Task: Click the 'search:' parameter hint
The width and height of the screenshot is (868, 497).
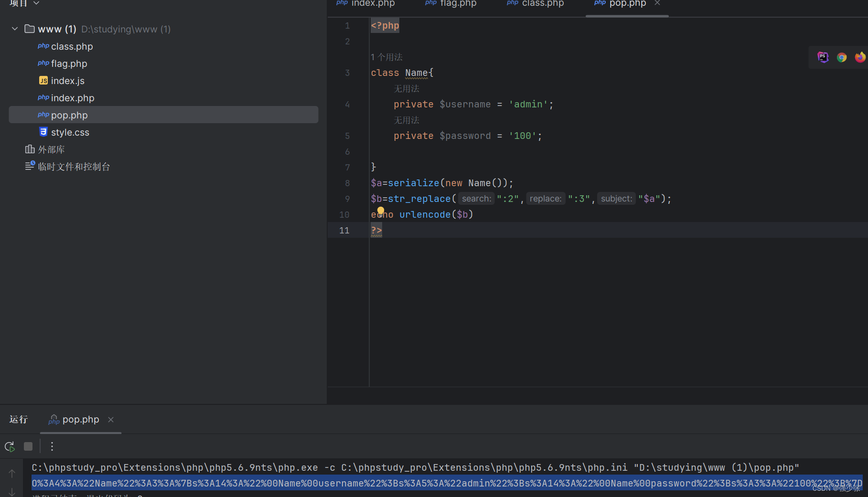Action: (x=476, y=199)
